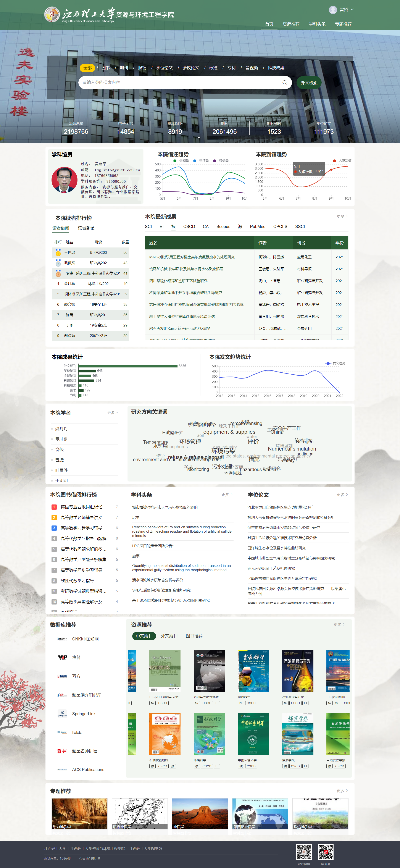Viewport: 400px width, 868px height.
Task: Open the 超星名师讲坛 logo icon
Action: point(62,751)
